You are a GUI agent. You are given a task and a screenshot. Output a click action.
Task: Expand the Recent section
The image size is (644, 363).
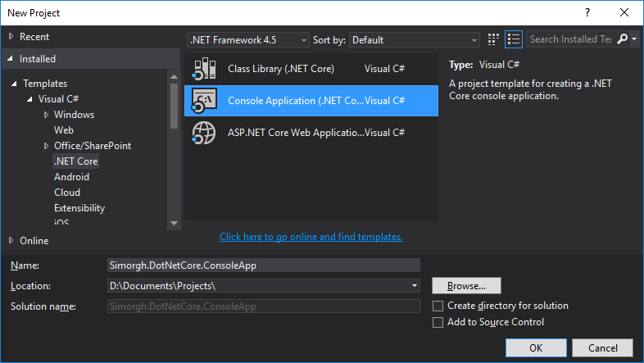[11, 37]
